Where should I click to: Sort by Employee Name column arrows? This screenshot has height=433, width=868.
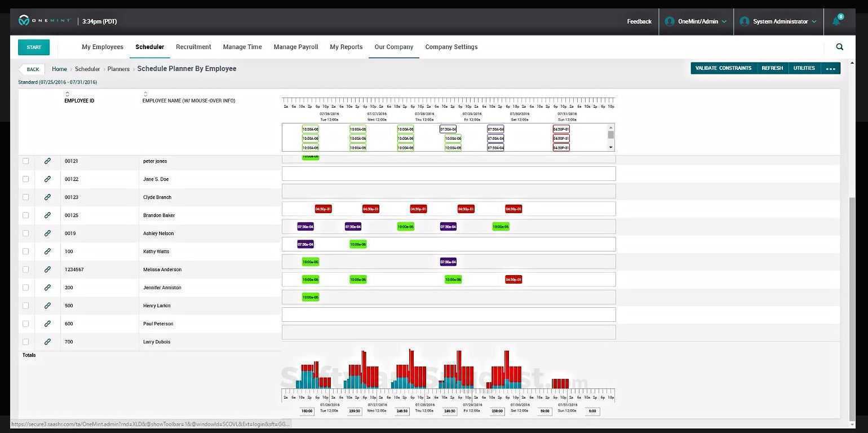click(145, 94)
